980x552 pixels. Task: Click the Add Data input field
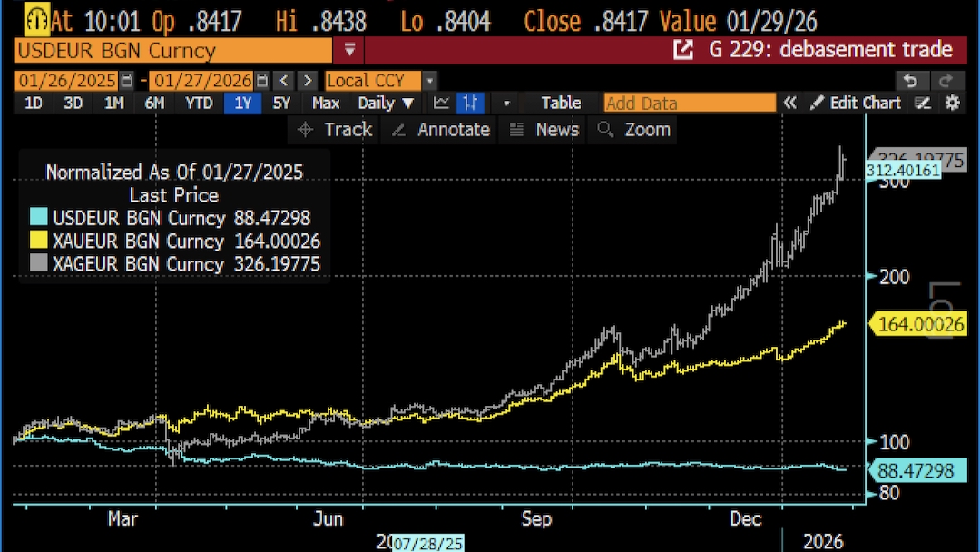tap(690, 103)
